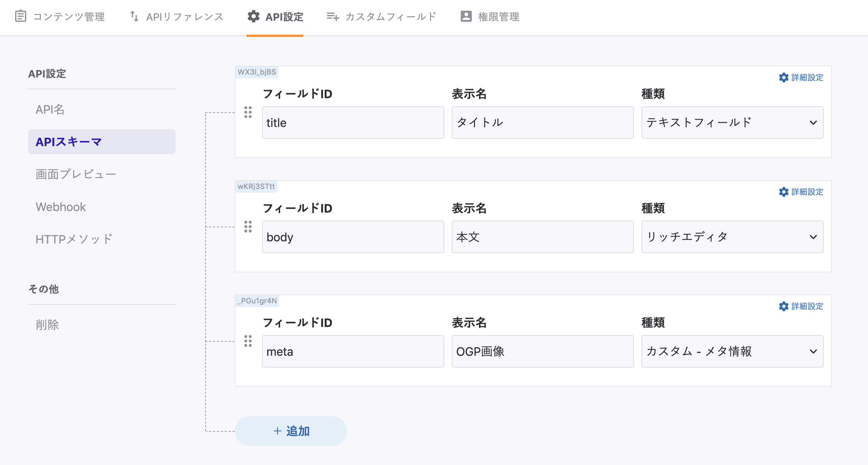Click the drag handle for the body field

(248, 227)
